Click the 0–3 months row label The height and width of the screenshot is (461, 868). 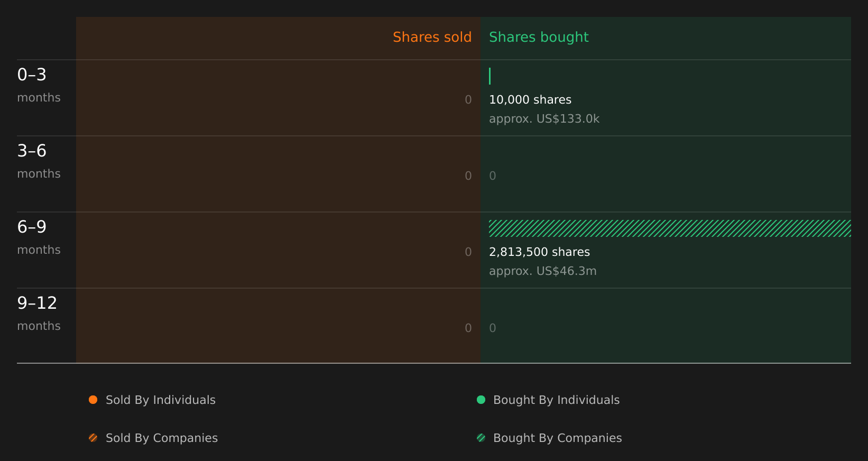click(x=39, y=85)
